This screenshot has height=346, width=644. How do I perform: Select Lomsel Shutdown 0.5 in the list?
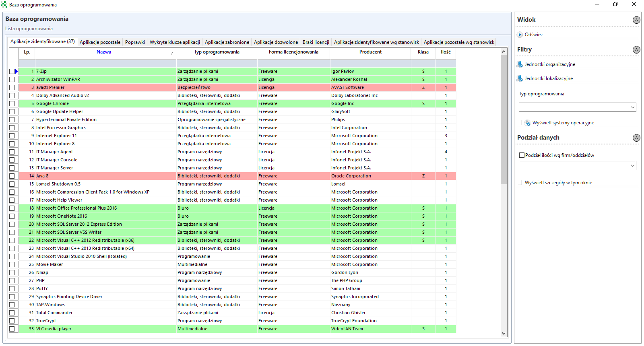[x=58, y=184]
